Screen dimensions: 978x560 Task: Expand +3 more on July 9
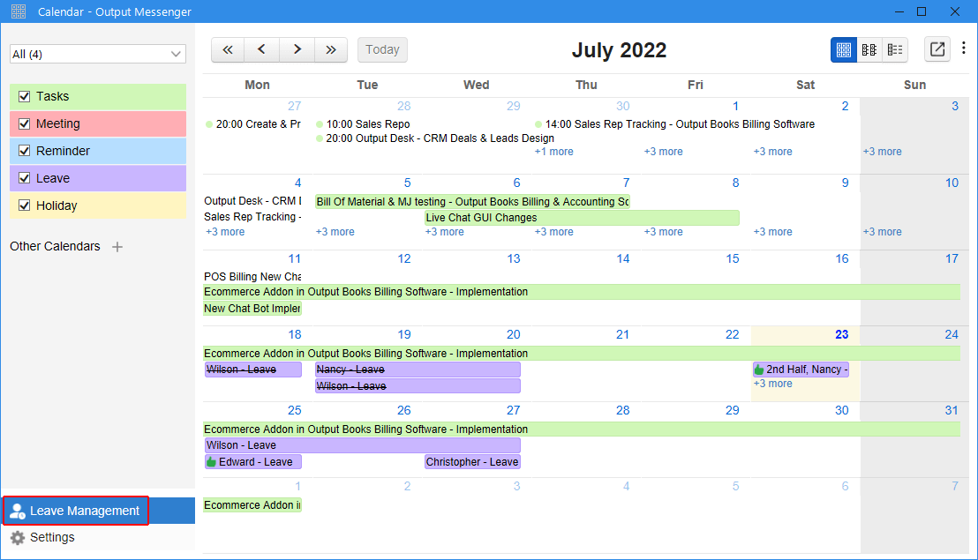point(773,232)
